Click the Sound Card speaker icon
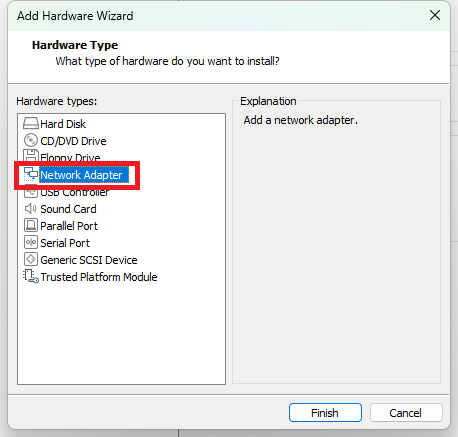458x437 pixels. pyautogui.click(x=31, y=209)
